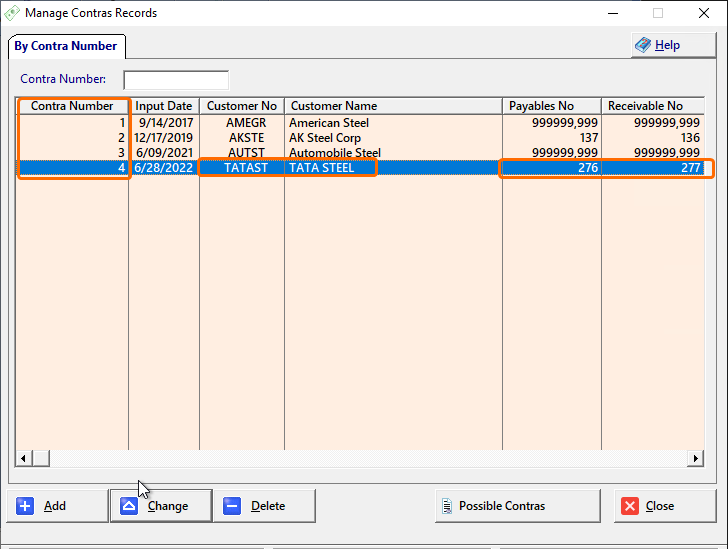Click the Payables No column header

(551, 106)
